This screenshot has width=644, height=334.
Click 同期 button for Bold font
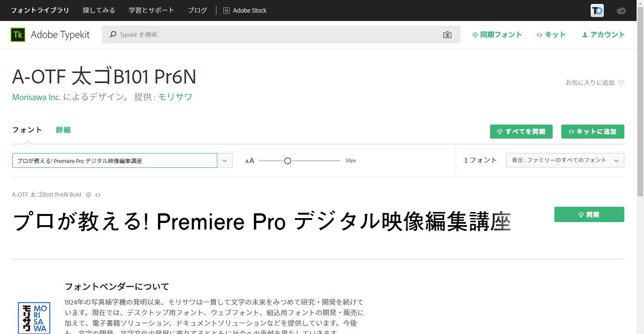(589, 215)
